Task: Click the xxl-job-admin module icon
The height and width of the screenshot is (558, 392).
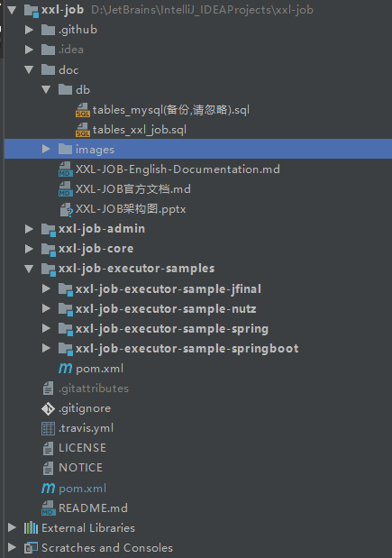Action: 49,230
